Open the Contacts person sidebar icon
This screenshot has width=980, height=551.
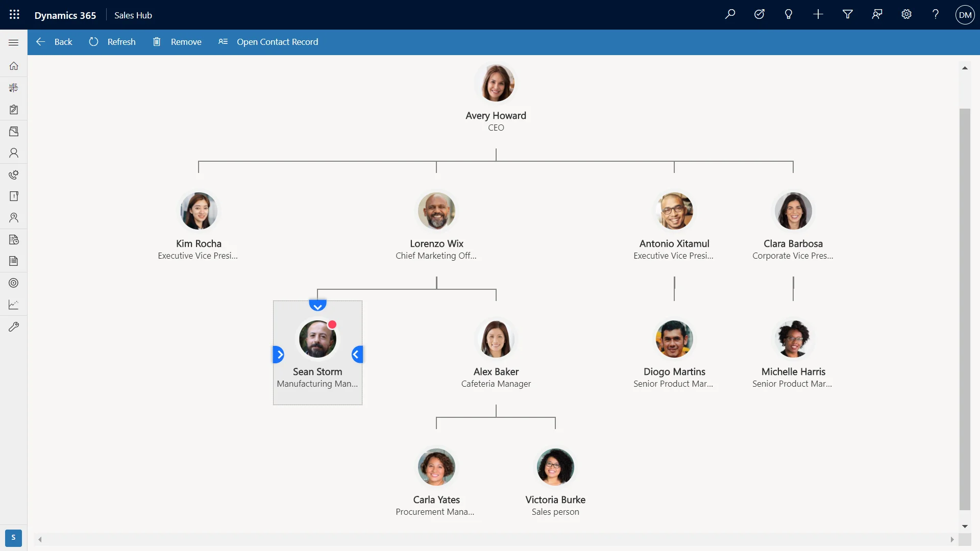click(14, 153)
